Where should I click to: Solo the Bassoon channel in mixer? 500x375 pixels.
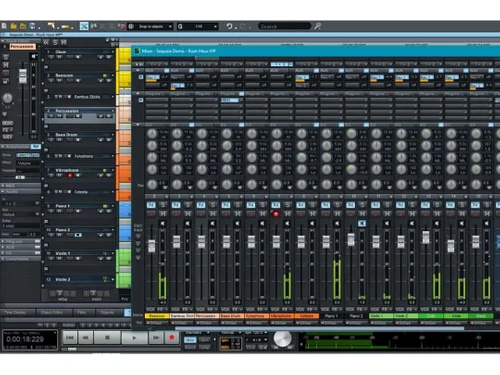(163, 205)
